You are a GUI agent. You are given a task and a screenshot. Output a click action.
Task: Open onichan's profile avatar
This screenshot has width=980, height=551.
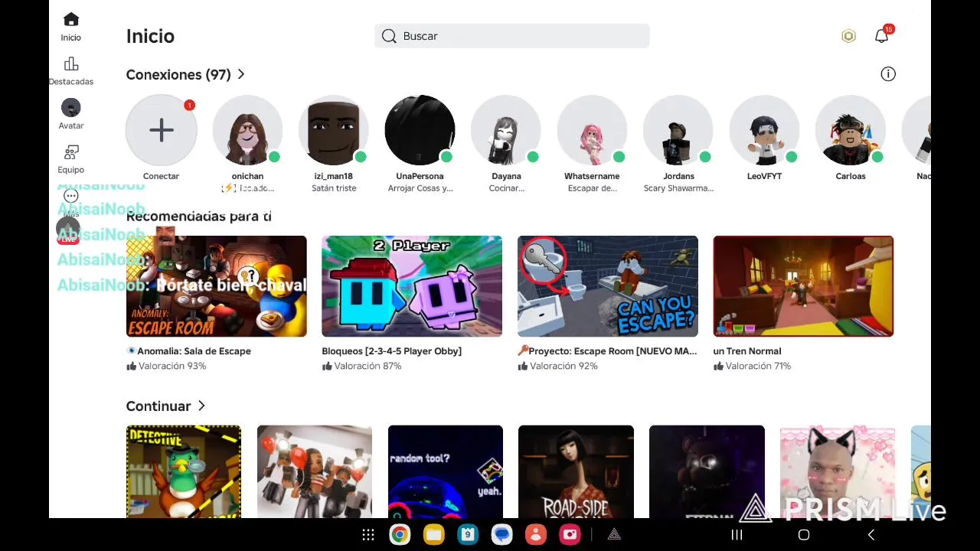pos(247,130)
